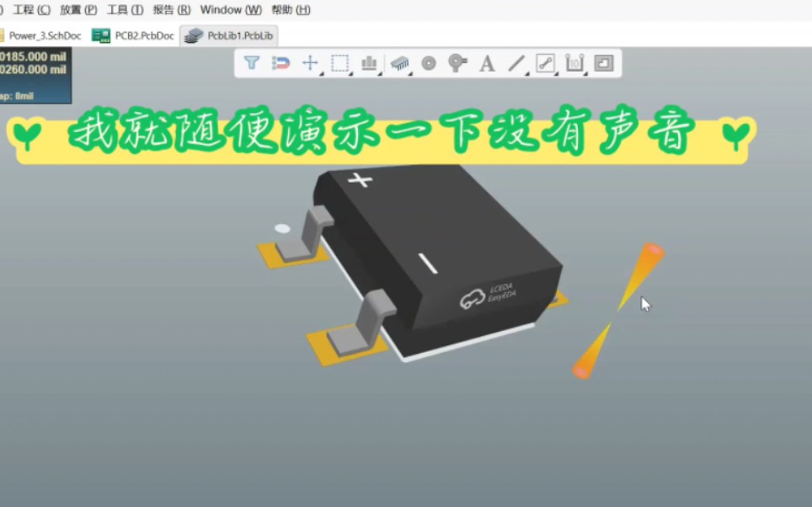
Task: Choose the text string tool (A icon)
Action: pos(486,61)
